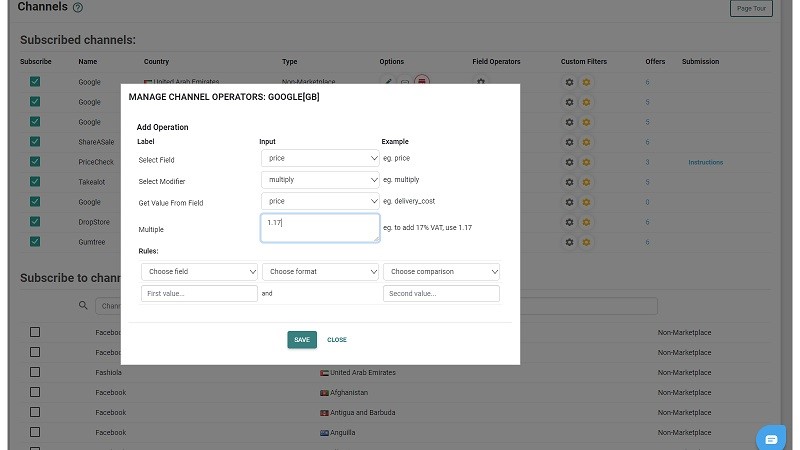Click Gumtree's yellow custom filter gear

point(586,242)
